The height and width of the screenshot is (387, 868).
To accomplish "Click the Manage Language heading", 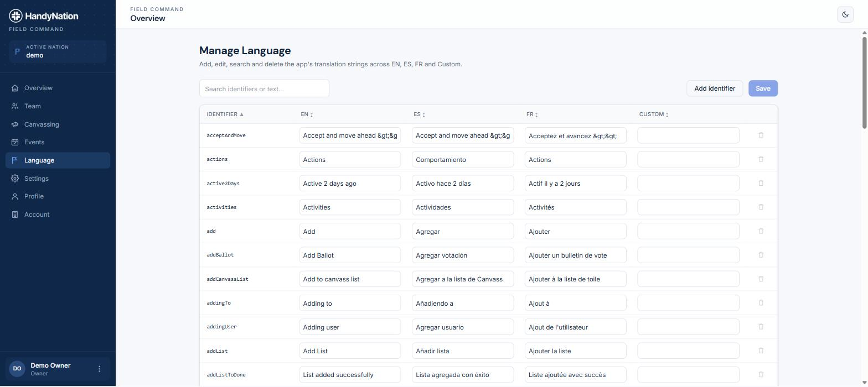I will pyautogui.click(x=245, y=51).
